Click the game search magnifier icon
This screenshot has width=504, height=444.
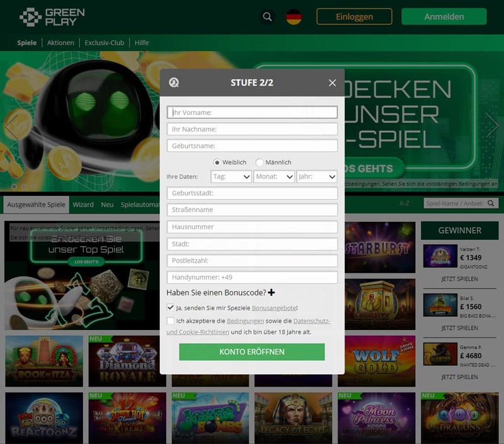pos(491,203)
